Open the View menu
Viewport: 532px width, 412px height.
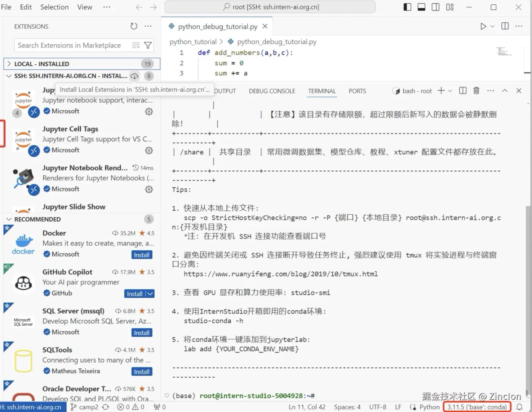[x=85, y=7]
